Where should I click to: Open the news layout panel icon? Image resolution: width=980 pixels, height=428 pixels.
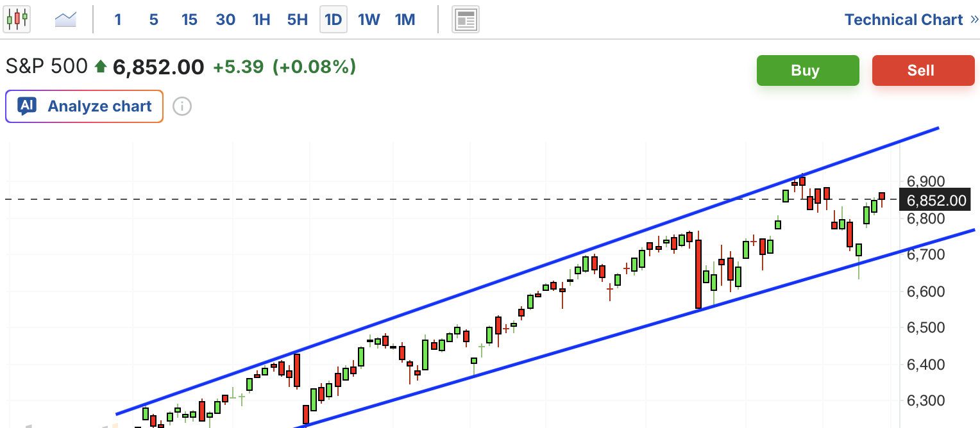[x=466, y=20]
